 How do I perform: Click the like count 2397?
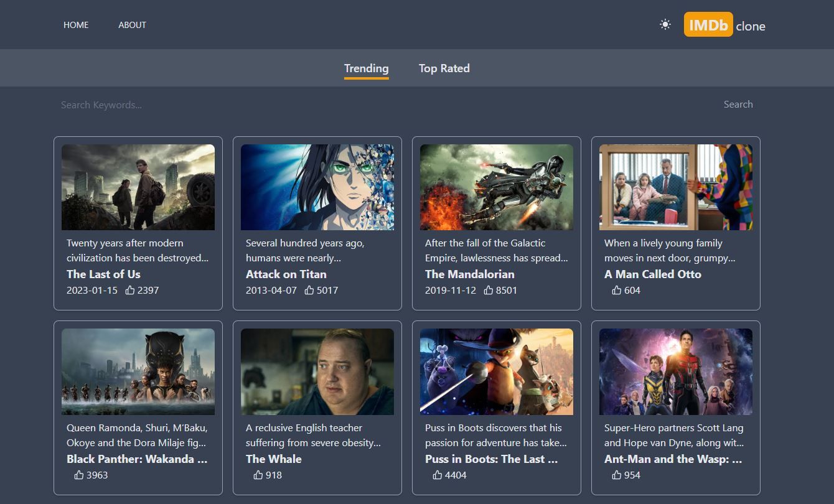click(148, 290)
